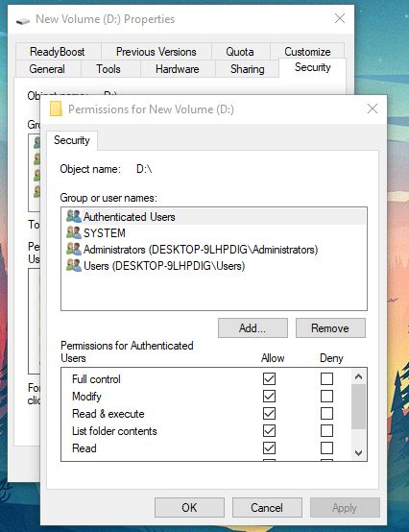Check Deny for Modify
The height and width of the screenshot is (532, 409).
coord(327,396)
